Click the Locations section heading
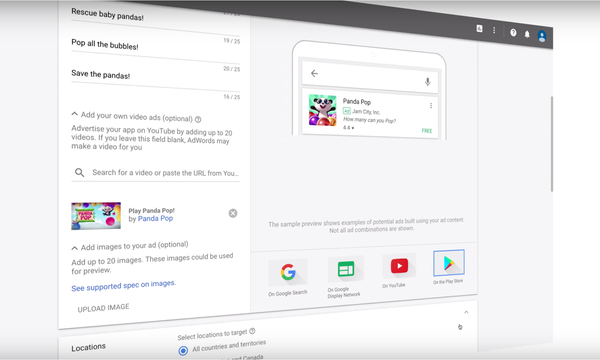This screenshot has width=600, height=360. (88, 347)
